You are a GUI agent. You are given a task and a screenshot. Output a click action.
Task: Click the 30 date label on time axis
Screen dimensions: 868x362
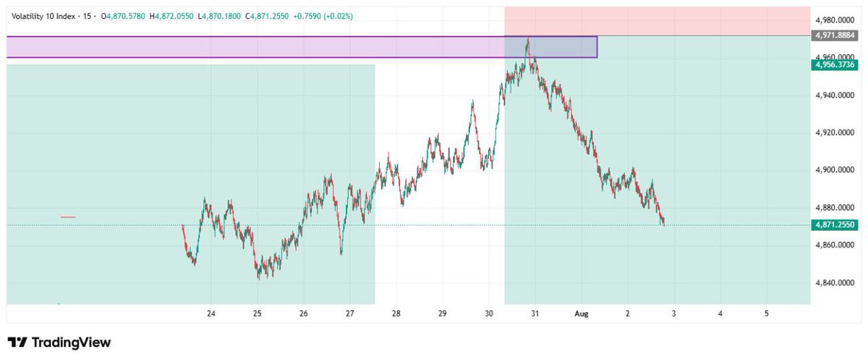tap(489, 313)
